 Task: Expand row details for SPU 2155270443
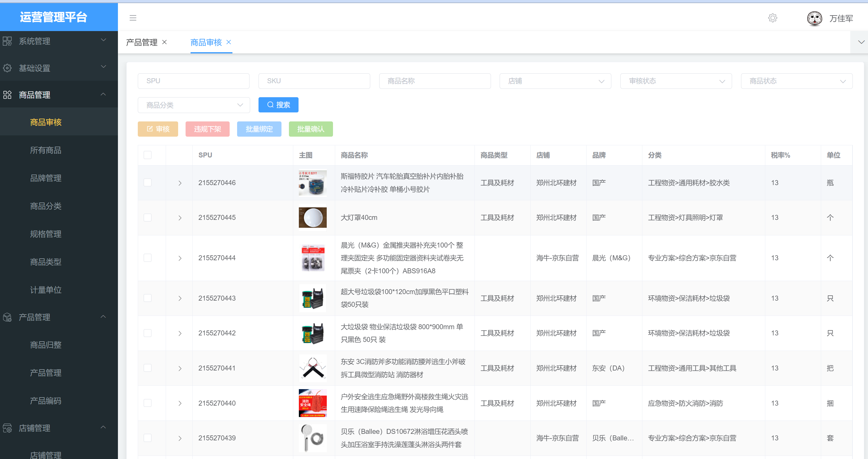coord(180,298)
